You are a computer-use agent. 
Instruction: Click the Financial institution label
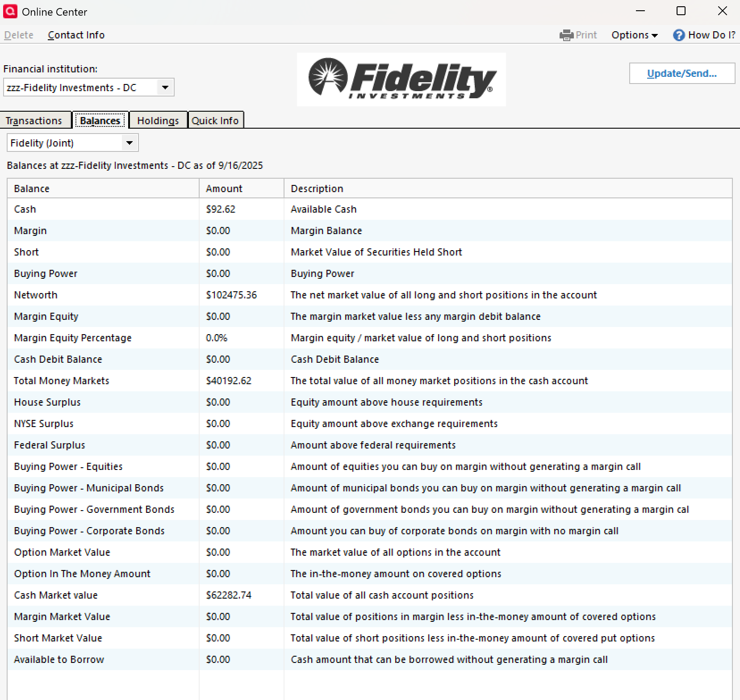point(50,69)
